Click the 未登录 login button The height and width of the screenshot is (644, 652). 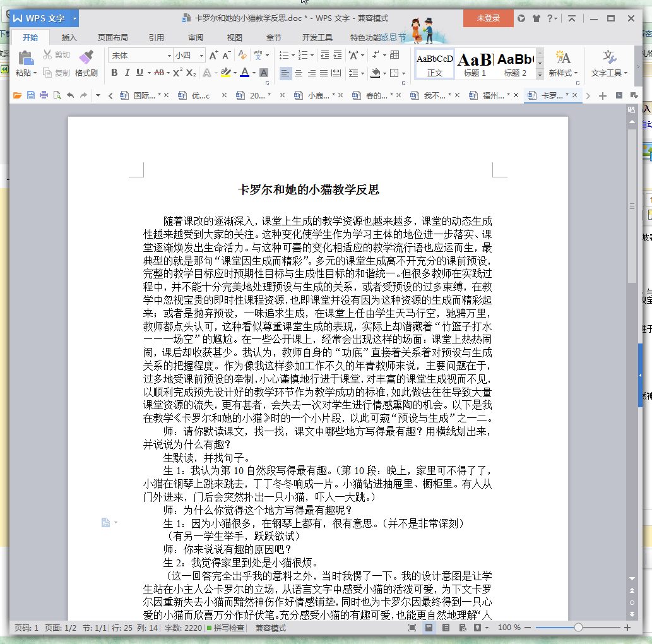coord(488,18)
